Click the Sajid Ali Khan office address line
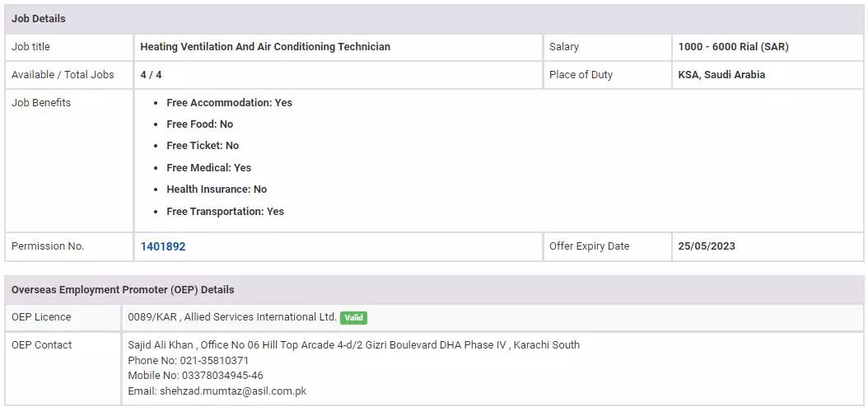The height and width of the screenshot is (407, 868). [354, 345]
